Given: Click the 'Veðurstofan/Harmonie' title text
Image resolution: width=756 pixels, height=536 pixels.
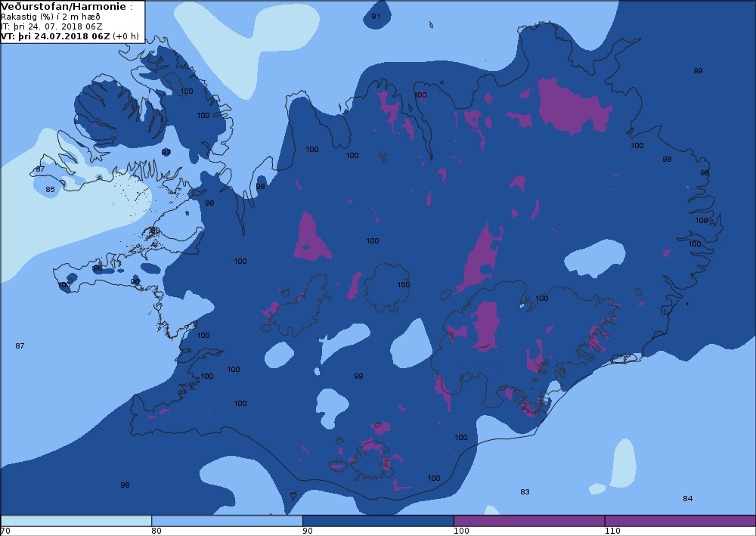Looking at the screenshot, I should pos(64,7).
